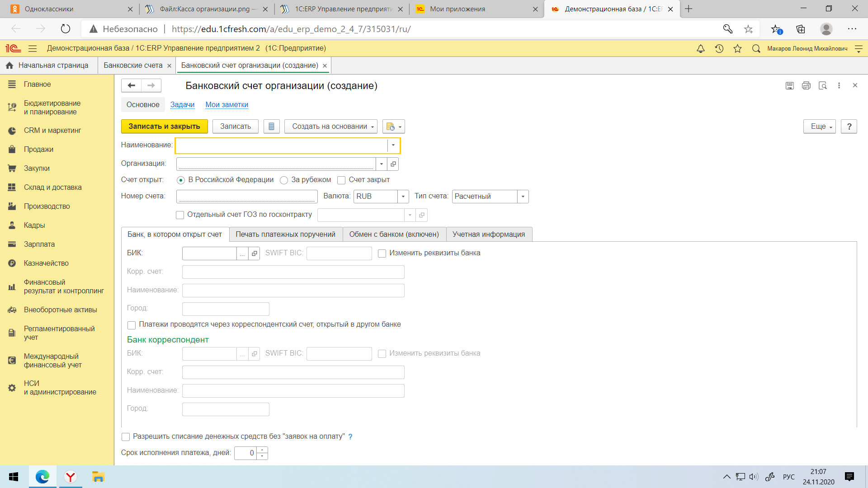Print form using printer icon
This screenshot has width=868, height=488.
(x=806, y=85)
